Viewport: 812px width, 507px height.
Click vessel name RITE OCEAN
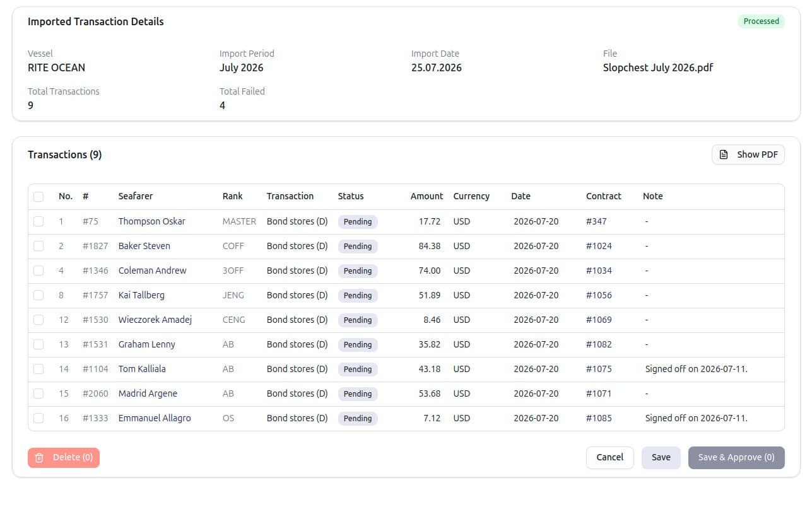click(x=56, y=67)
